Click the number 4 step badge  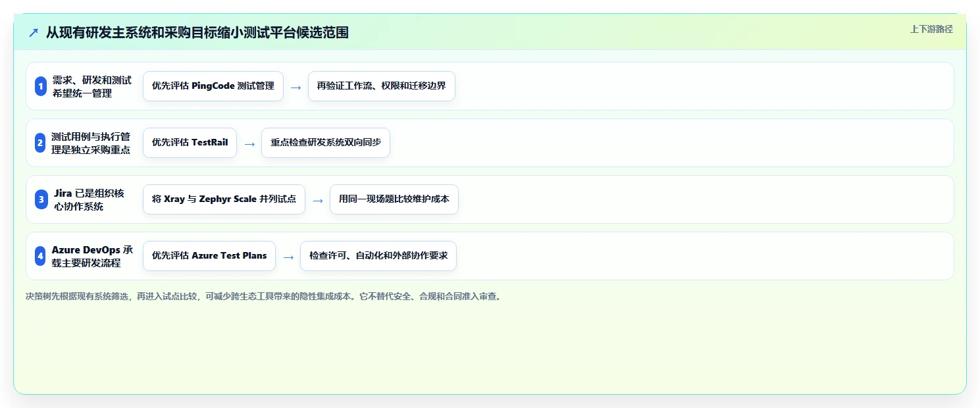tap(41, 256)
